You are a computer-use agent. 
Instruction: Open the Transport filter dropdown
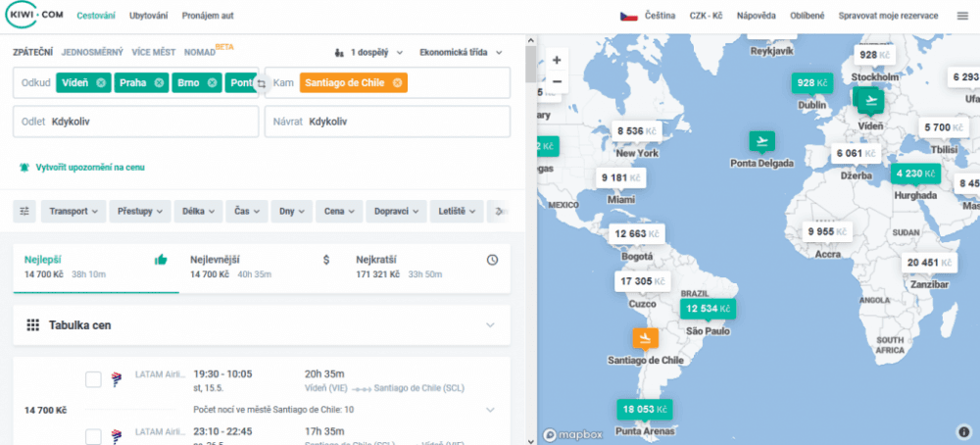[x=74, y=211]
